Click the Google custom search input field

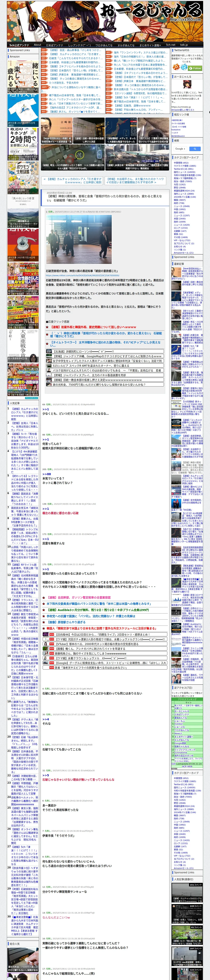coord(180,149)
